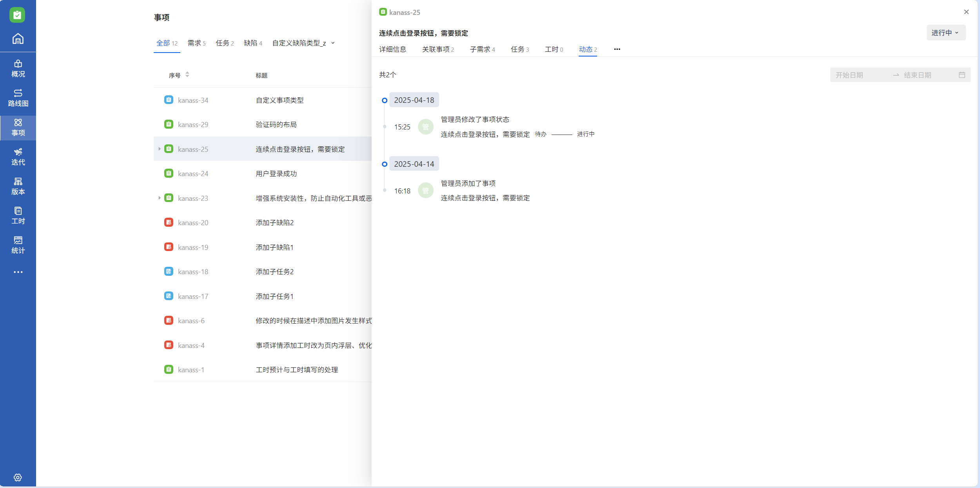
Task: Open the 统计 statistics section
Action: coord(18,245)
